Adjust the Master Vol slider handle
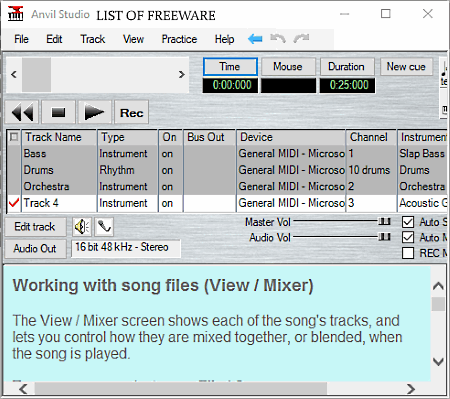 pyautogui.click(x=384, y=222)
